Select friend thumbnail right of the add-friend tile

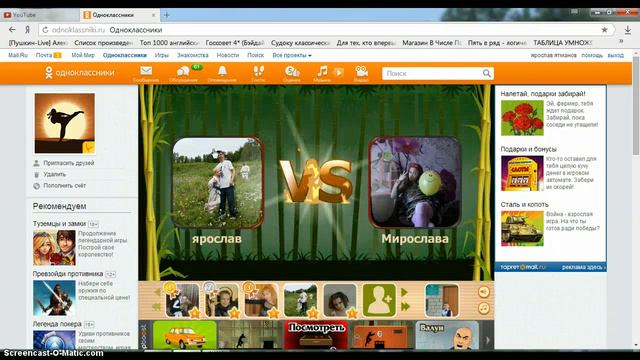pyautogui.click(x=442, y=301)
